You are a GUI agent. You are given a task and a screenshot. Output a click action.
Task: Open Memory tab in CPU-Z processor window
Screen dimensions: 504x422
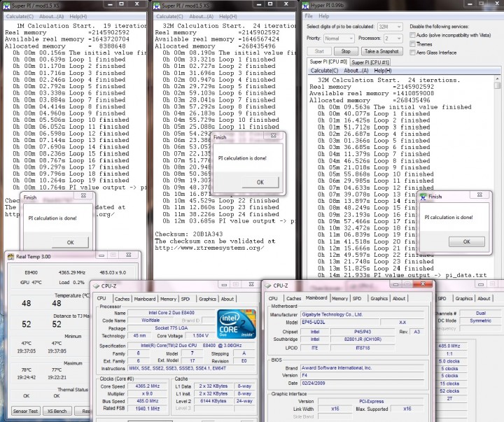[x=168, y=299]
